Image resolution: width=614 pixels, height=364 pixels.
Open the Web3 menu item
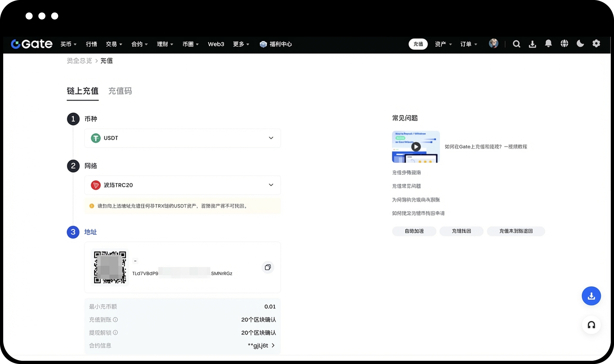(x=216, y=44)
